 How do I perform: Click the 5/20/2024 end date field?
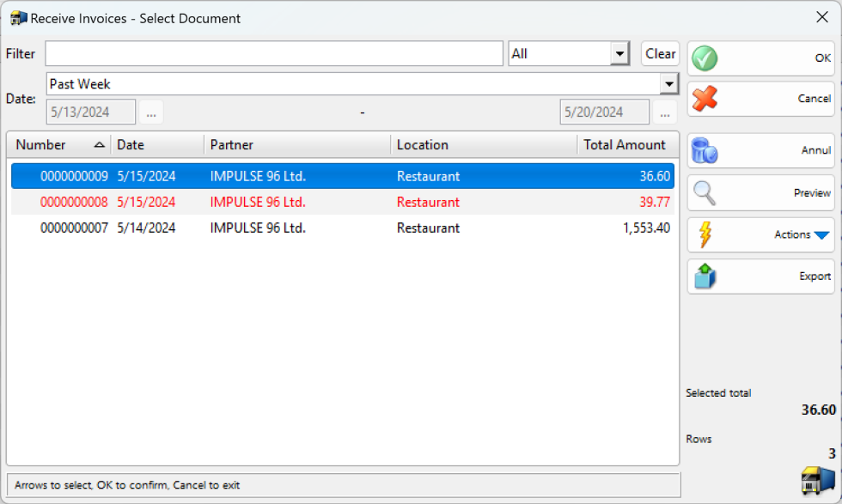[605, 112]
